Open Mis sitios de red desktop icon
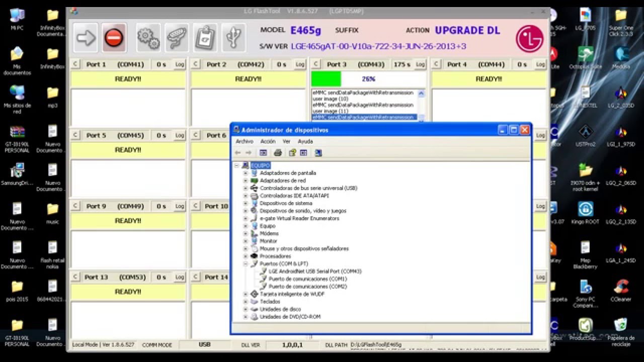 pos(17,99)
